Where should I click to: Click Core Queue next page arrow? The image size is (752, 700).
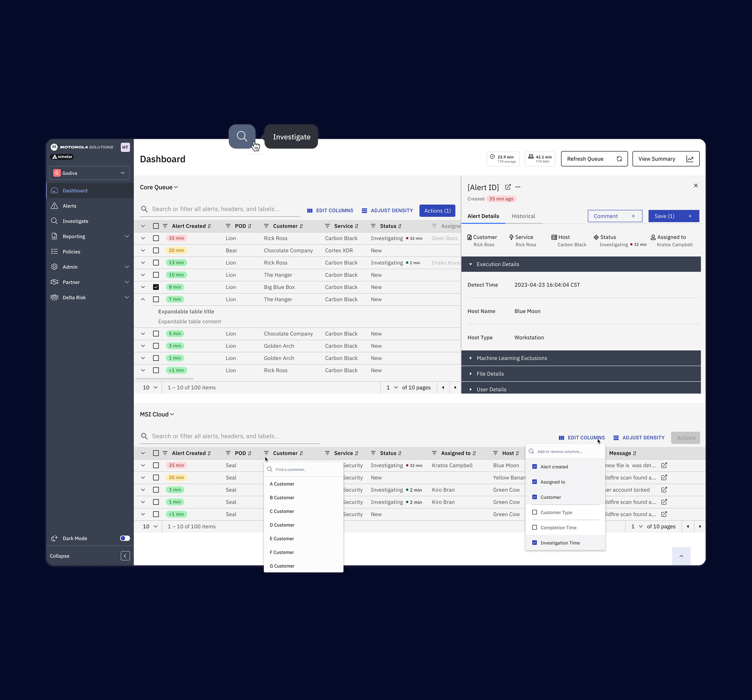point(455,387)
